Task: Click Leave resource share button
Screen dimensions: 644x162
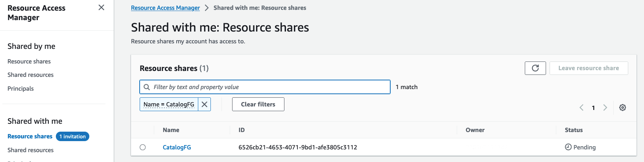Action: click(589, 68)
